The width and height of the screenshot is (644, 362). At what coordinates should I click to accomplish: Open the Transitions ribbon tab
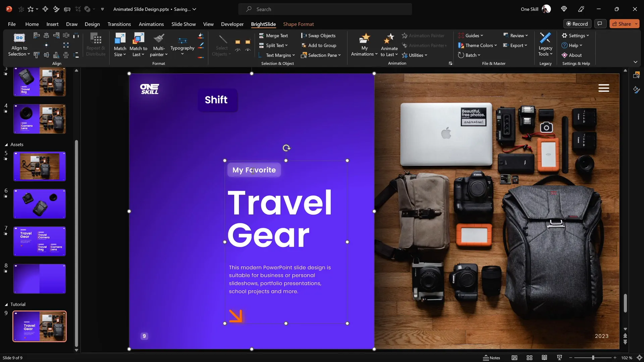[119, 24]
